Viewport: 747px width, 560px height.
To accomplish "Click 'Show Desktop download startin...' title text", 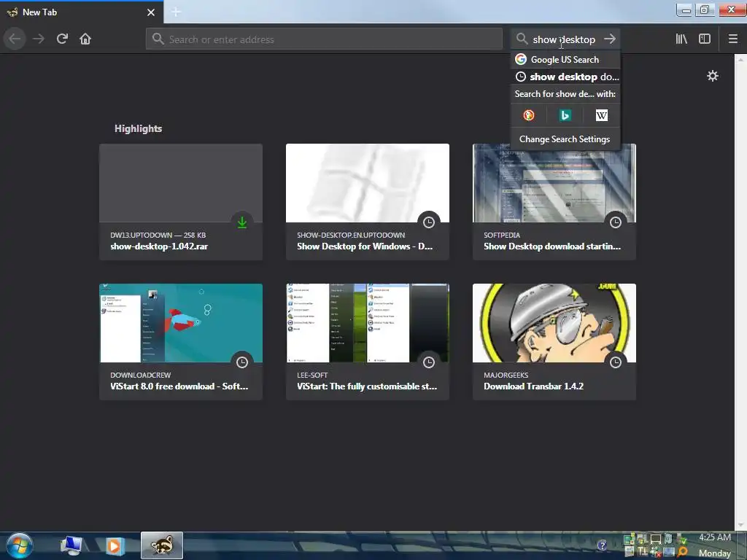I will coord(551,246).
